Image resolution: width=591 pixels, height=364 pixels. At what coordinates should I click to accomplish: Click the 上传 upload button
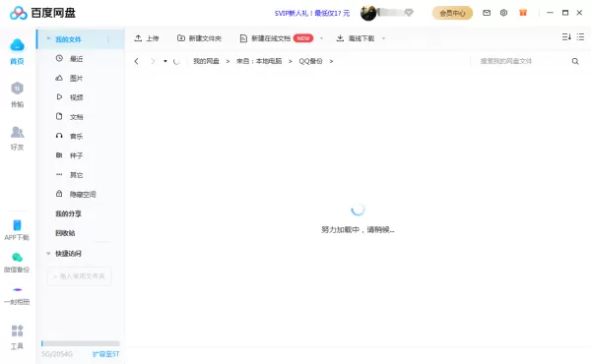click(147, 38)
